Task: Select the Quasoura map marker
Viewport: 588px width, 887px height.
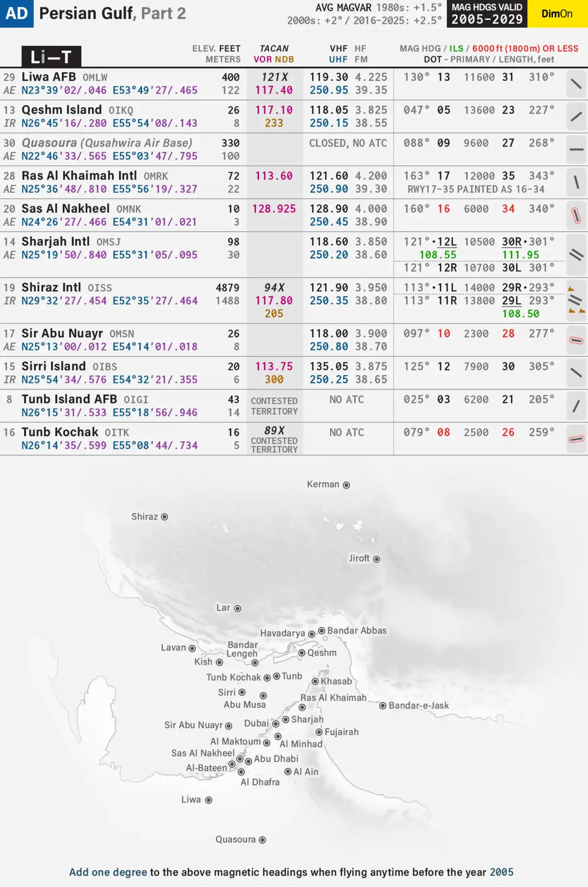Action: tap(262, 840)
